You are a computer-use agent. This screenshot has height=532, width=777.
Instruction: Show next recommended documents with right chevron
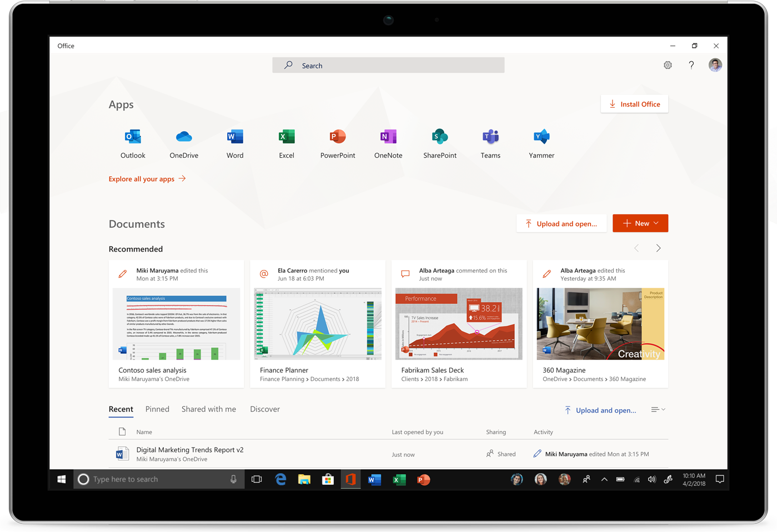[x=658, y=248]
